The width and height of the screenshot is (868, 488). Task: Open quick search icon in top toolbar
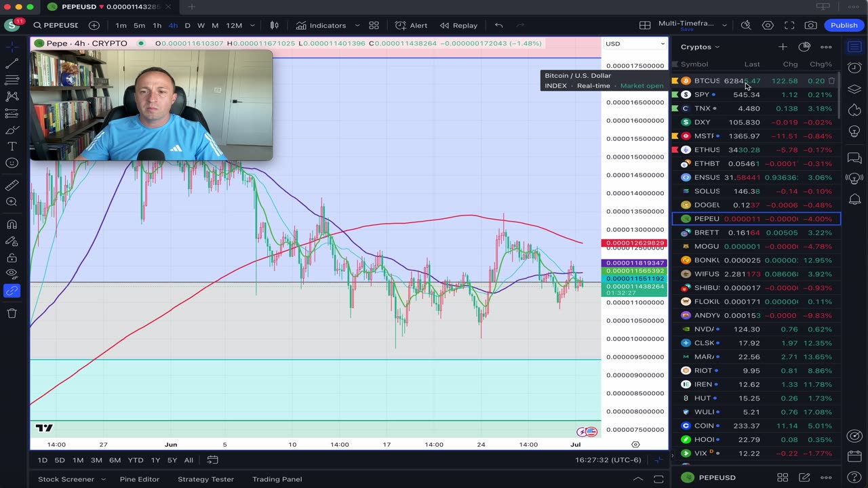pos(746,25)
